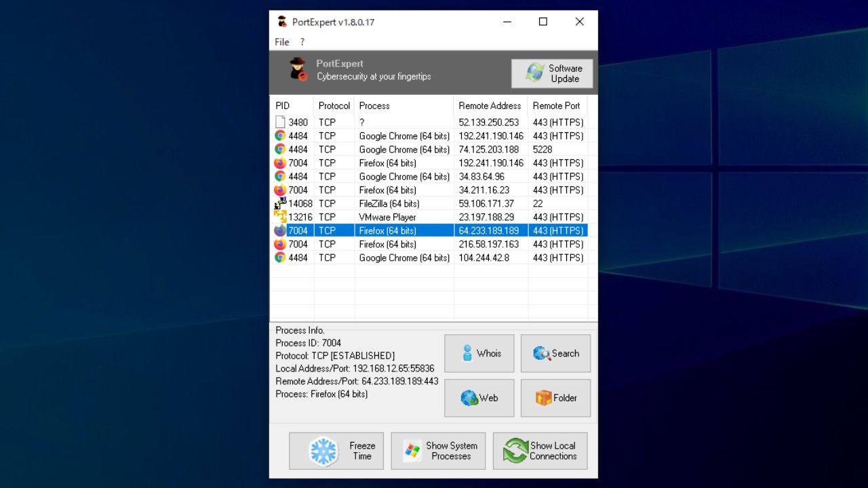This screenshot has width=868, height=488.
Task: Click the Software Update button
Action: click(552, 73)
